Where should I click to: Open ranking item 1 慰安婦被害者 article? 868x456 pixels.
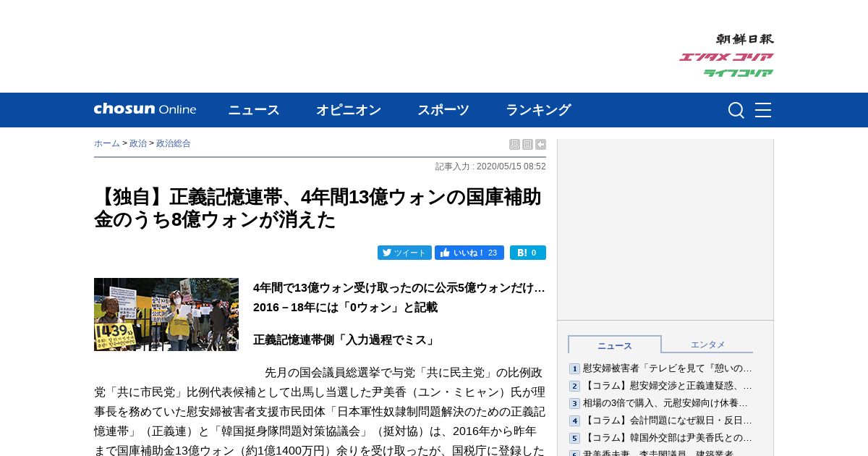668,368
